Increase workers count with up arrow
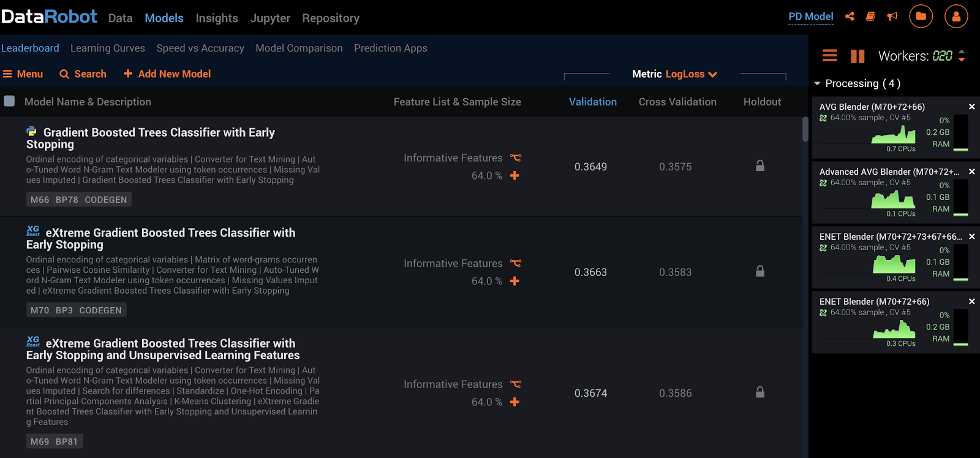 click(x=962, y=52)
